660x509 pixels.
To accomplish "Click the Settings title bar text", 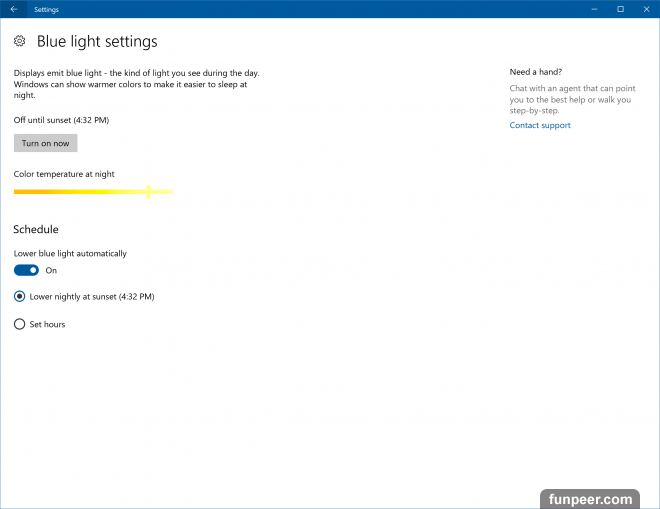I will click(x=46, y=9).
